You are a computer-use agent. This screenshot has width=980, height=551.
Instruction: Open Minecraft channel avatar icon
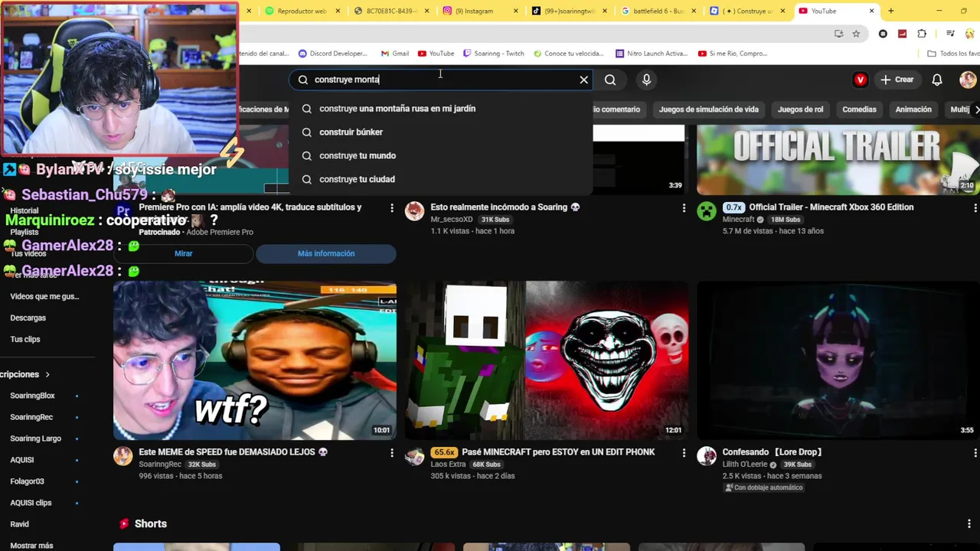click(706, 211)
